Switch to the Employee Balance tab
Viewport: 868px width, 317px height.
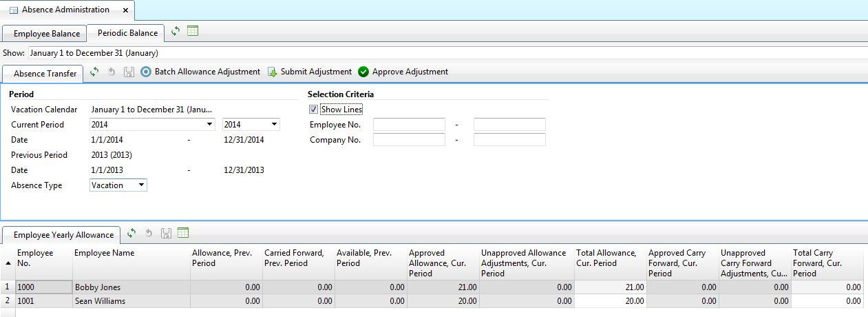[x=47, y=33]
